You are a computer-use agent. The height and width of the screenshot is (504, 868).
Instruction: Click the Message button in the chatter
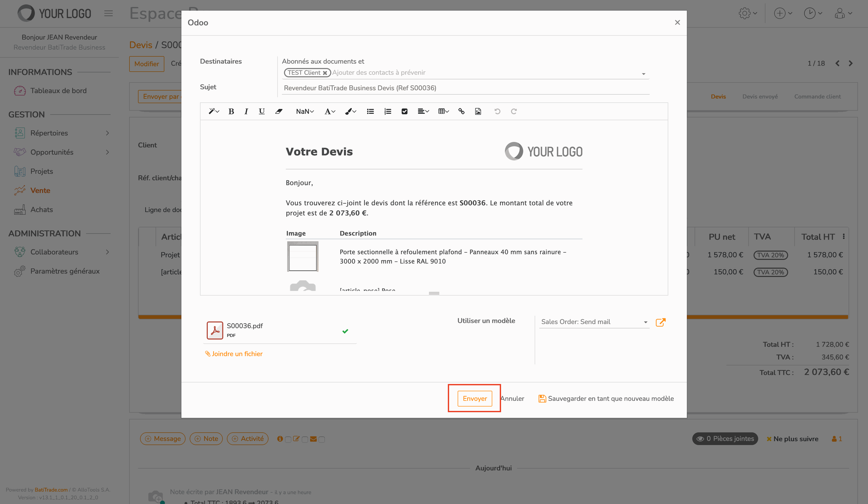point(163,439)
